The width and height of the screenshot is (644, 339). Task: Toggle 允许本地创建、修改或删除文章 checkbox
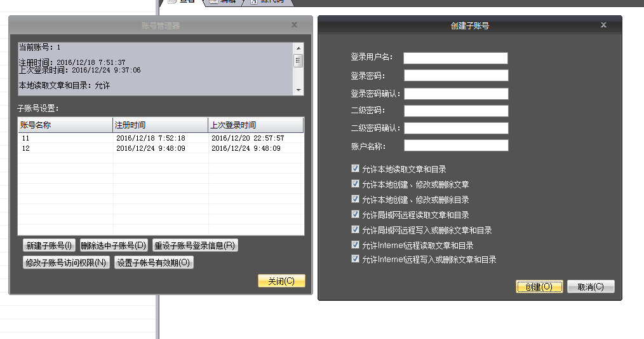355,184
